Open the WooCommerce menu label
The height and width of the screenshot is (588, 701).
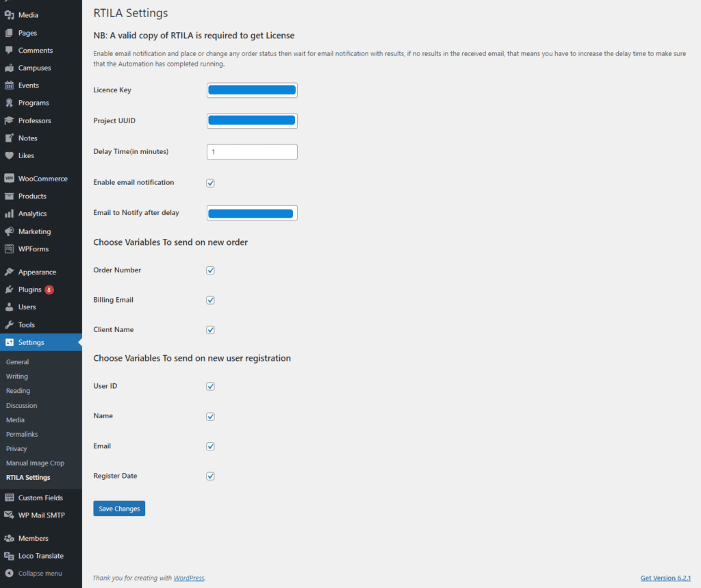pyautogui.click(x=43, y=179)
